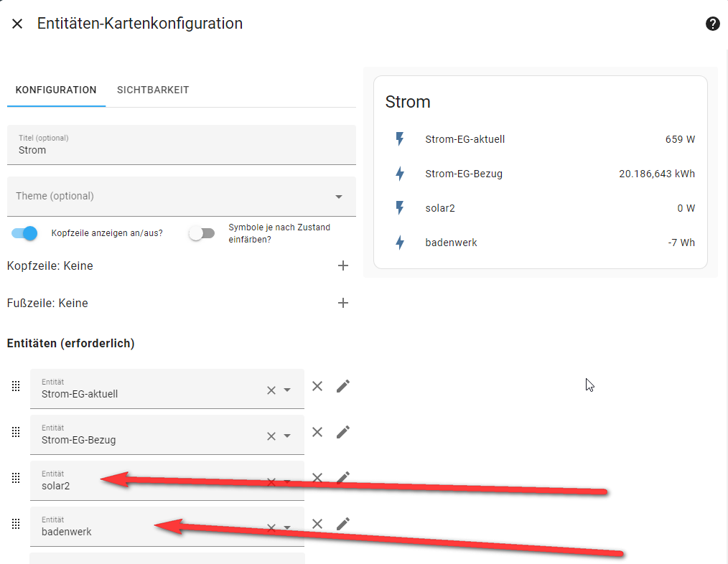
Task: Open Strom-EG-aktuell label in preview card
Action: coord(465,139)
